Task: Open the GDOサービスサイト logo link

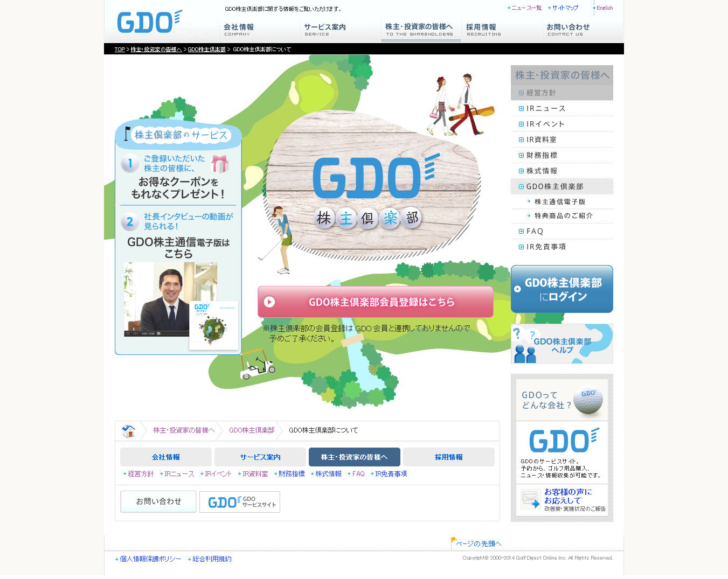Action: [x=239, y=501]
